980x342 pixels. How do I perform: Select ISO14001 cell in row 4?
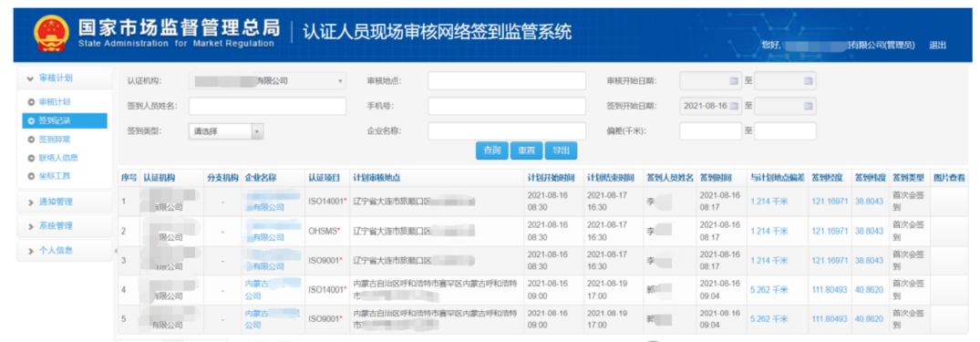coord(327,289)
